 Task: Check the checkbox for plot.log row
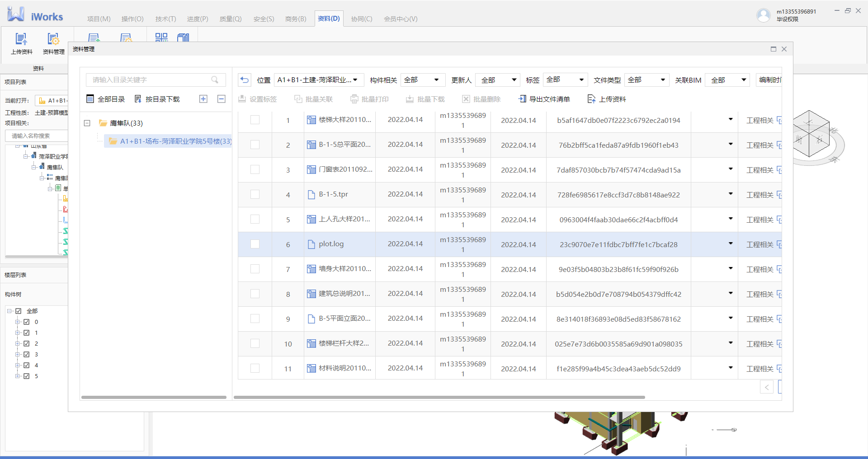click(x=255, y=244)
